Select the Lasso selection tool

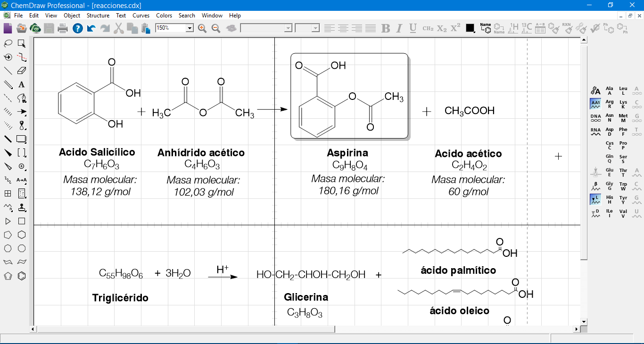click(8, 44)
